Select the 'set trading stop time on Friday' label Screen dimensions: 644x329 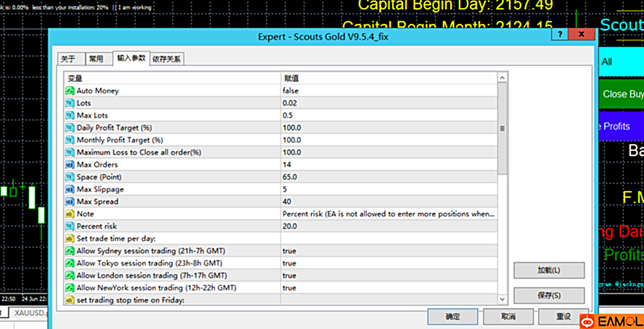point(131,300)
